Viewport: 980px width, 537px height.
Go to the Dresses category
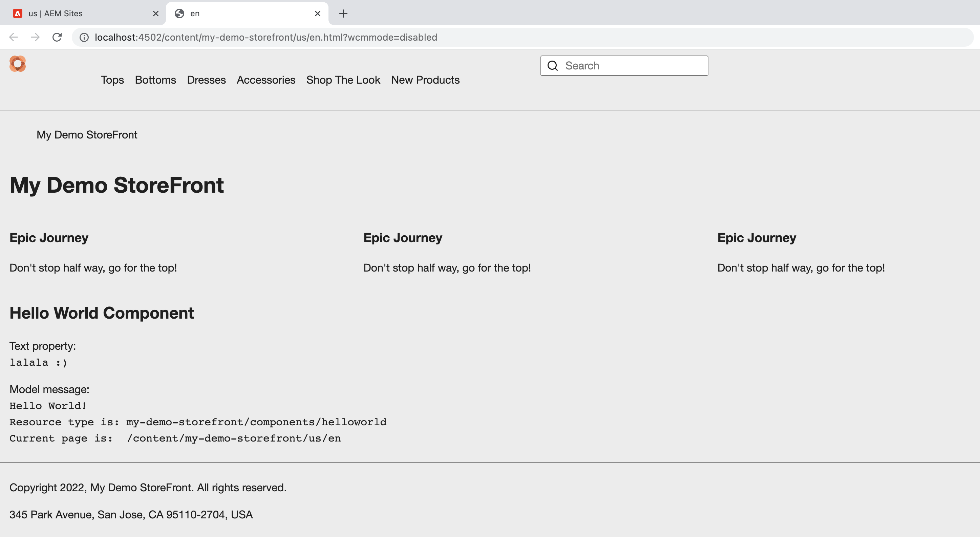coord(206,80)
